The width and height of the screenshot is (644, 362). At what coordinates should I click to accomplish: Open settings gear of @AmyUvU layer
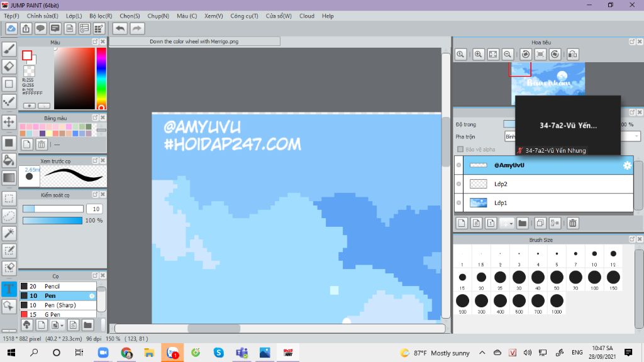tap(627, 165)
